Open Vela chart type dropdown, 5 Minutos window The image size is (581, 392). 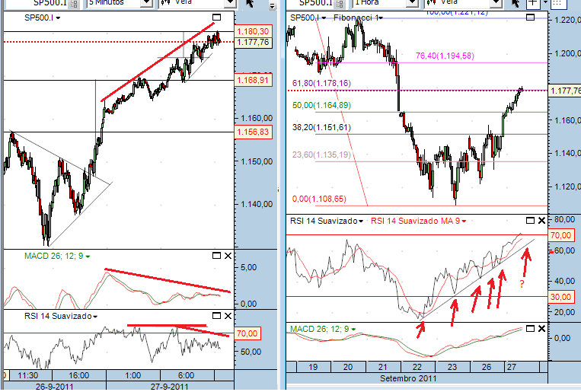[x=230, y=3]
